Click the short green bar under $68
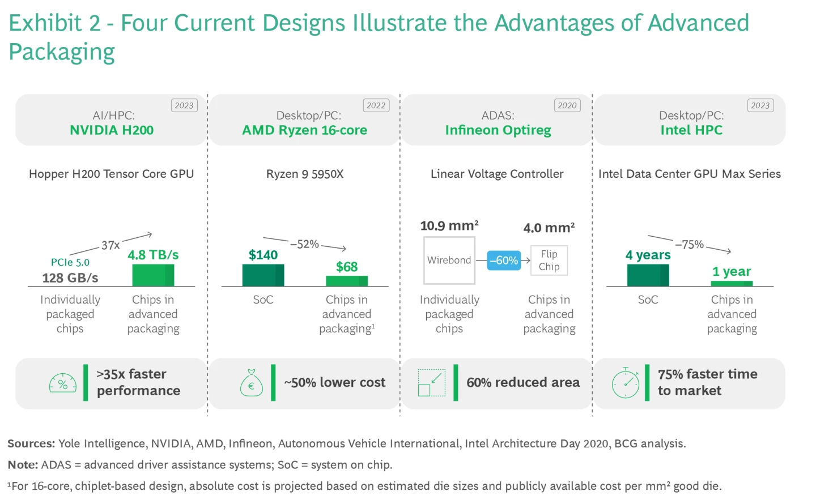The image size is (816, 504). pos(347,281)
